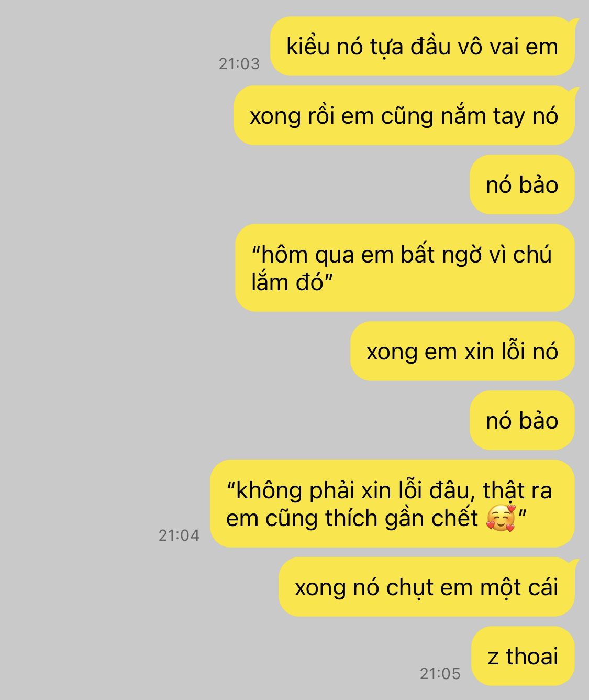Click the second 'nó bảo' message bubble

[522, 420]
